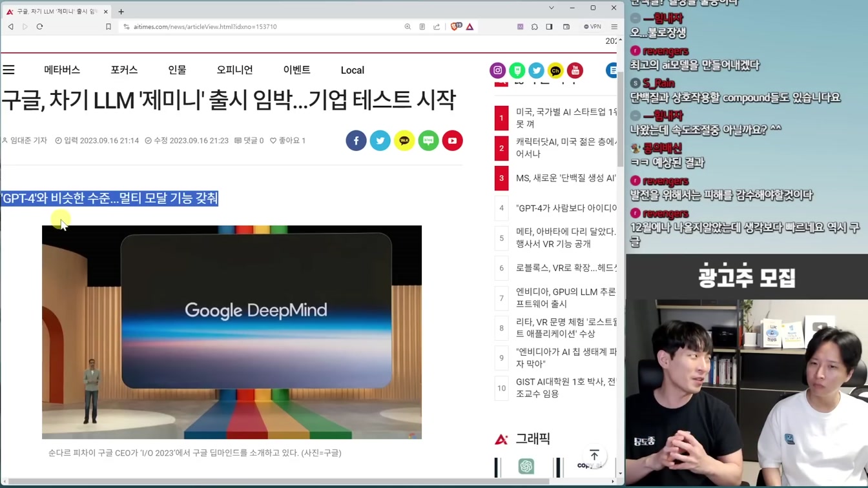Image resolution: width=868 pixels, height=488 pixels.
Task: Open a new browser tab
Action: click(x=121, y=12)
